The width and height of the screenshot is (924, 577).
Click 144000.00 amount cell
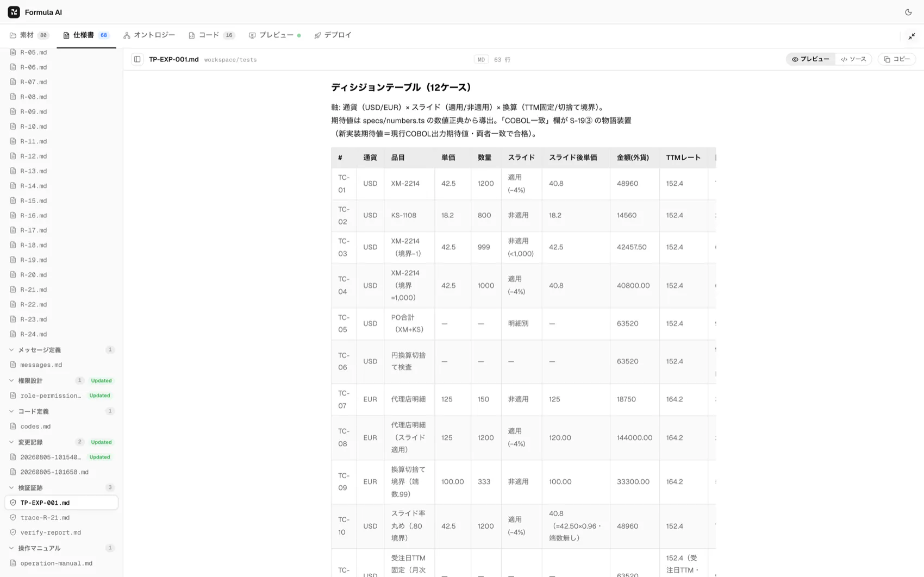(x=634, y=438)
